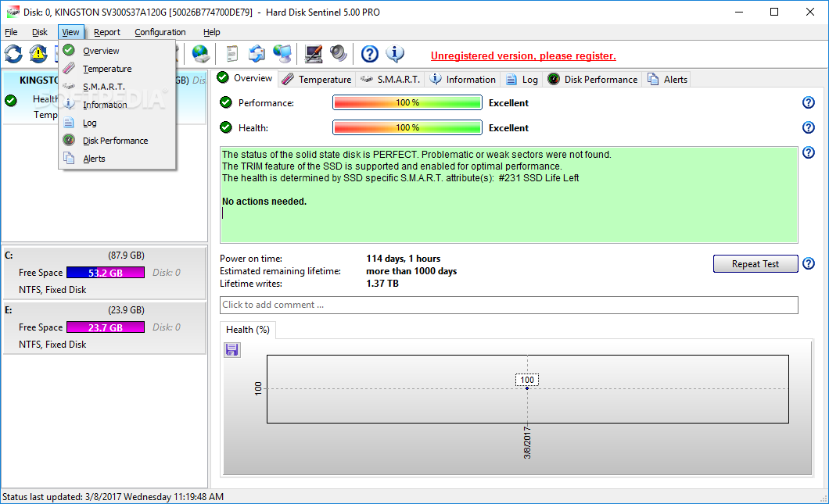Open the Disk menu
Image resolution: width=829 pixels, height=504 pixels.
pos(40,32)
